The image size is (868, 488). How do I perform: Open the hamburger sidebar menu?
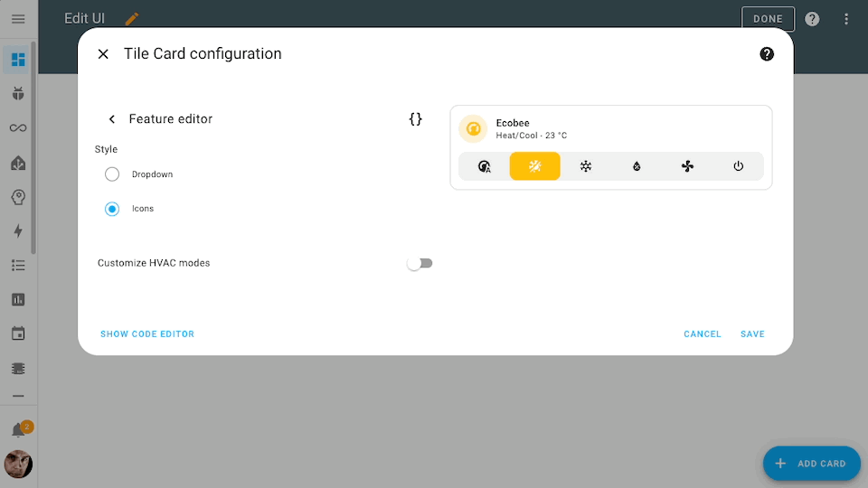coord(18,19)
